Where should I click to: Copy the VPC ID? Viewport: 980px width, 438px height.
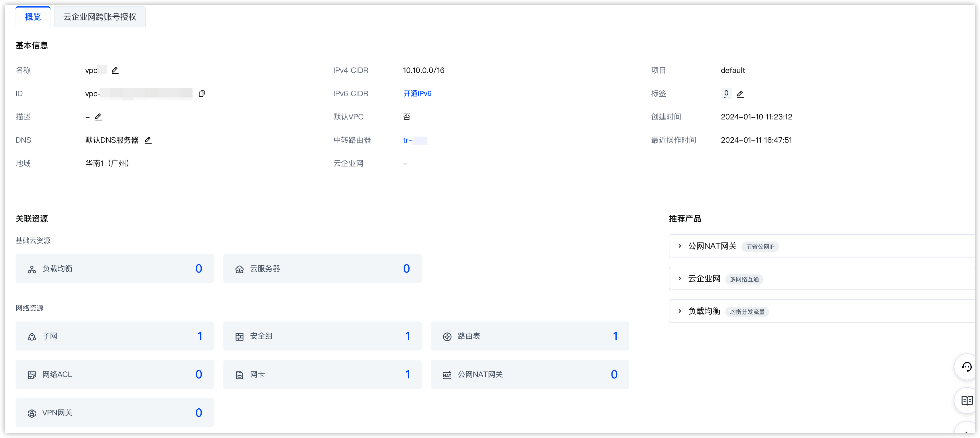(x=202, y=94)
